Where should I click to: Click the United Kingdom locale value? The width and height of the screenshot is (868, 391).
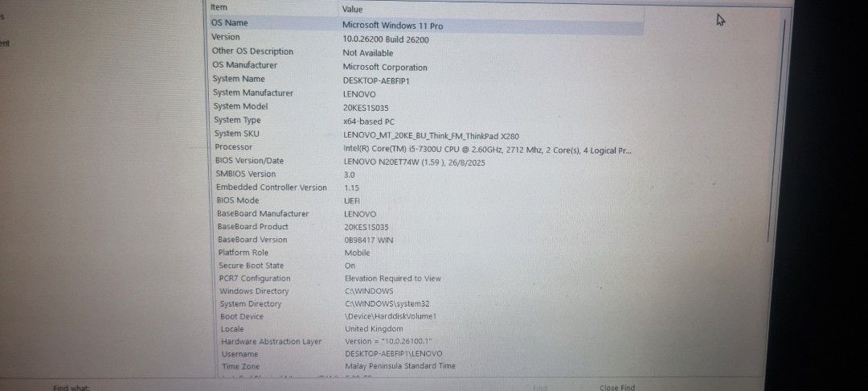click(x=374, y=329)
